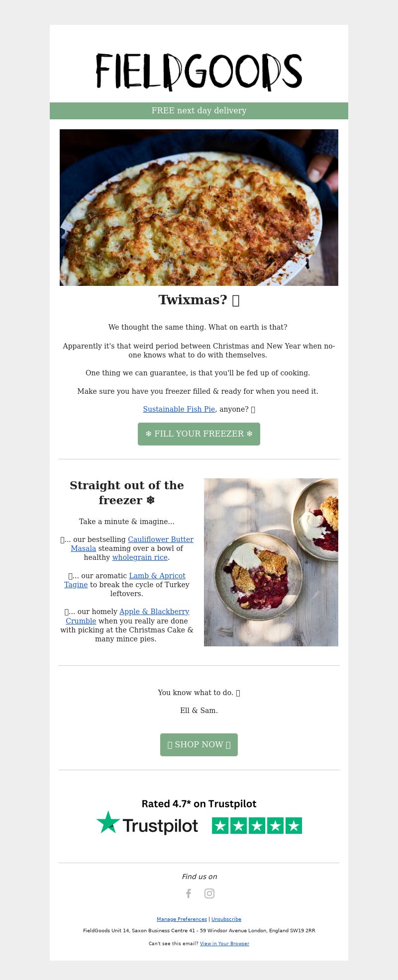Click the five-star Trustpilot rating
Image resolution: width=398 pixels, height=980 pixels.
257,826
